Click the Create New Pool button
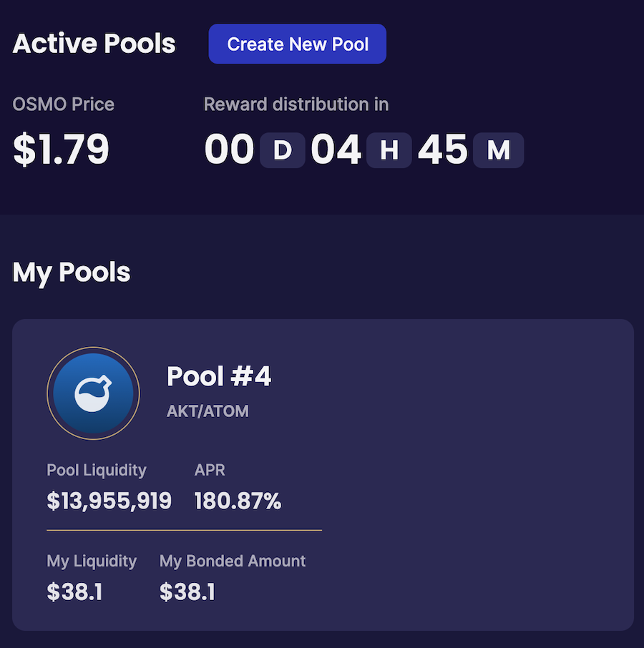Viewport: 644px width, 648px height. coord(297,44)
